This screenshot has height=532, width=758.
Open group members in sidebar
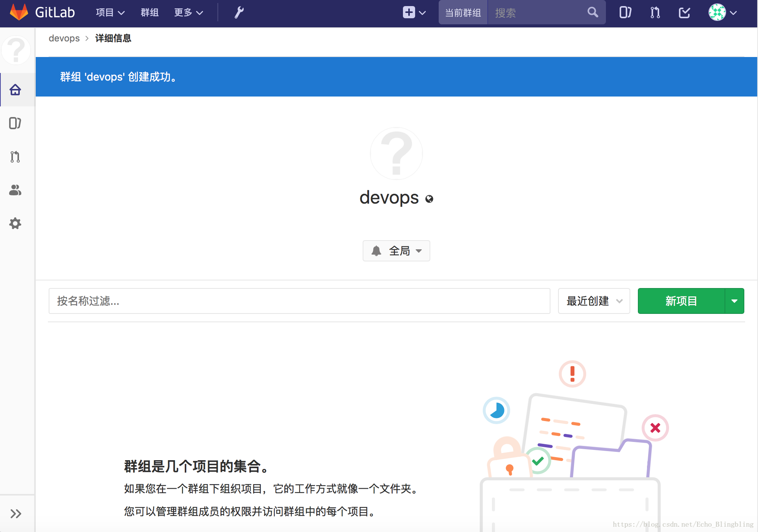point(15,190)
